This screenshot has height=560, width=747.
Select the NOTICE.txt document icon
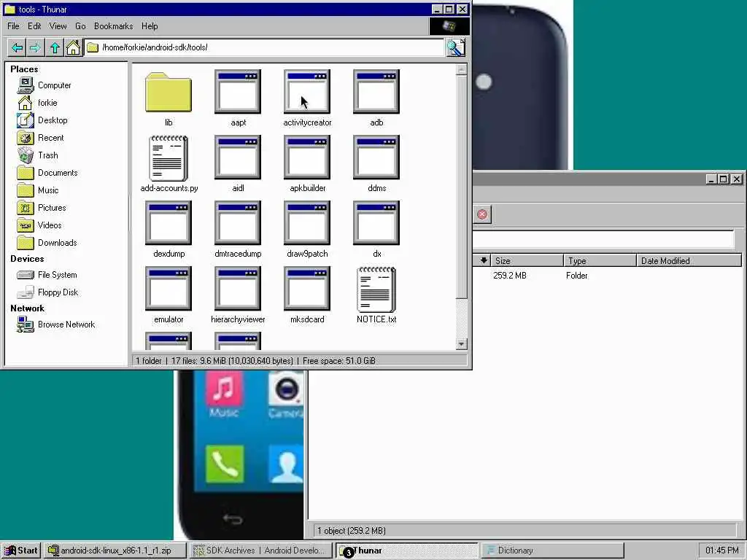click(376, 289)
